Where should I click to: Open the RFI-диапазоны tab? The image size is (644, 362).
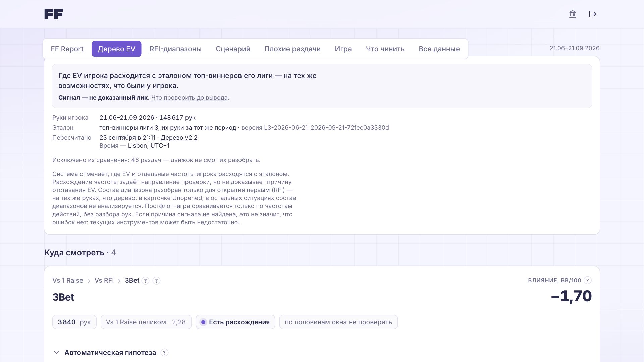(x=175, y=49)
